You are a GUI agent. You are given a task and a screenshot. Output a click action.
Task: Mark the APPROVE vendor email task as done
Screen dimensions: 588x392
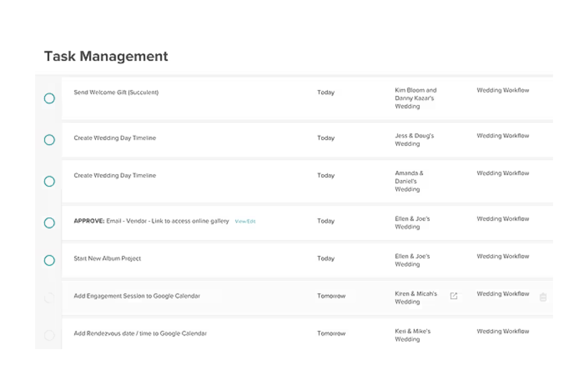coord(49,223)
